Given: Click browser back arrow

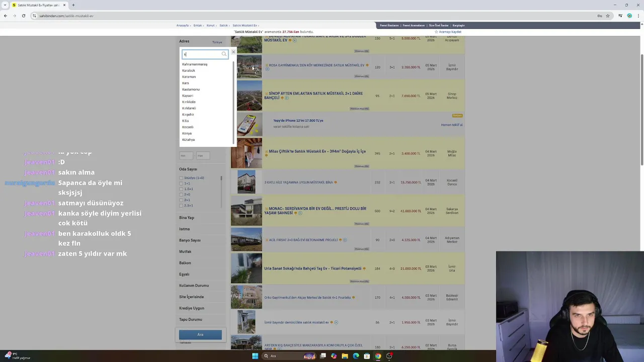Looking at the screenshot, I should [6, 16].
